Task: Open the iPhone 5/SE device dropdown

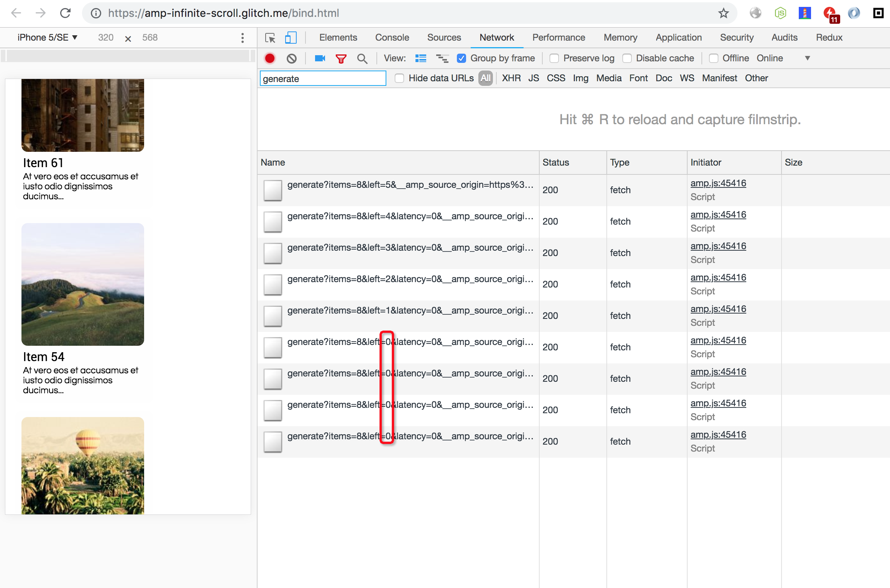Action: [x=48, y=38]
